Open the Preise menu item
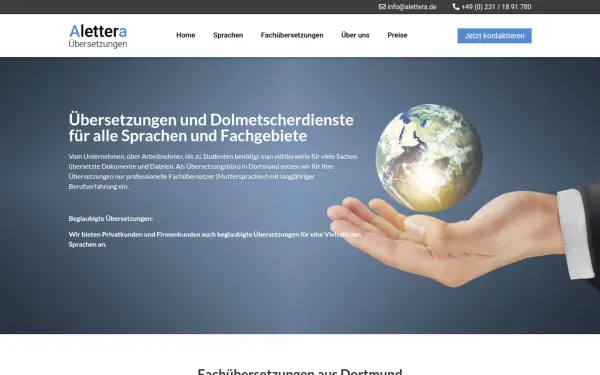600x375 pixels. coord(397,35)
